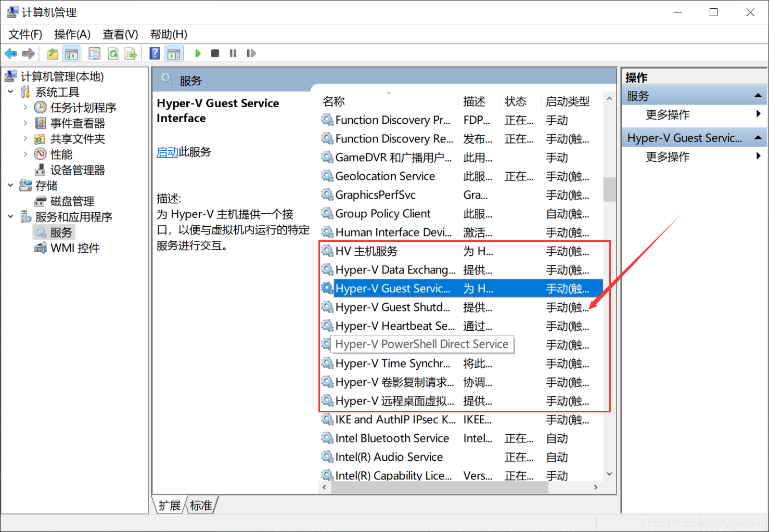Click the Up one level folder icon
Viewport: 769px width, 532px height.
tap(53, 54)
